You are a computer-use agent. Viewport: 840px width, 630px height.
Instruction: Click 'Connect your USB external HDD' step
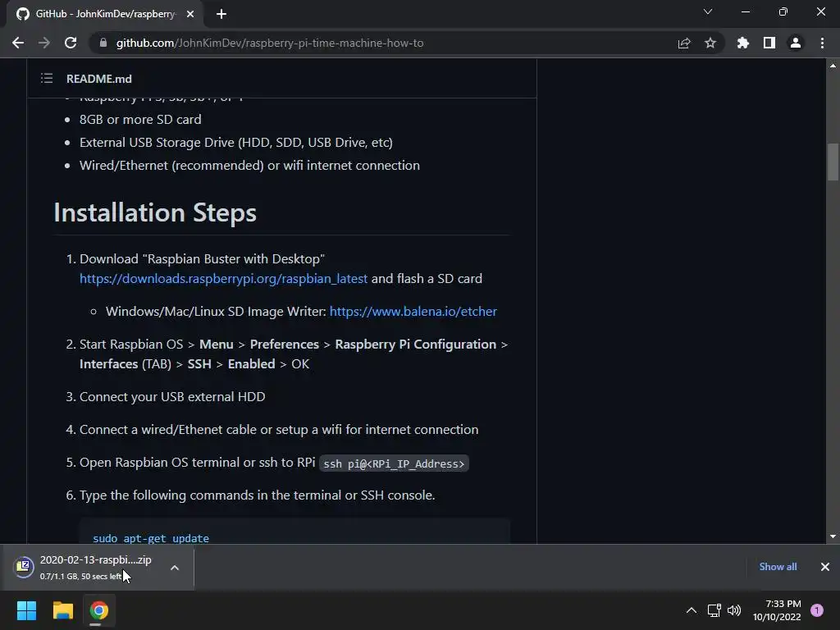click(172, 396)
